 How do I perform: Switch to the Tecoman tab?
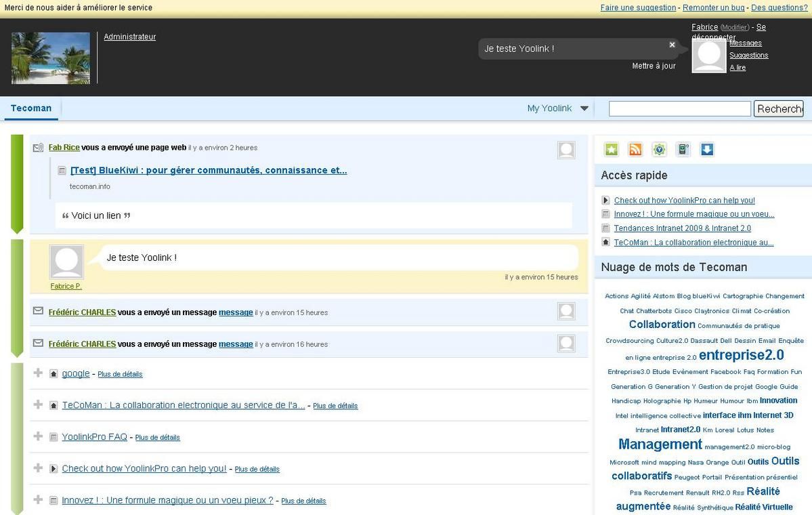pos(31,108)
